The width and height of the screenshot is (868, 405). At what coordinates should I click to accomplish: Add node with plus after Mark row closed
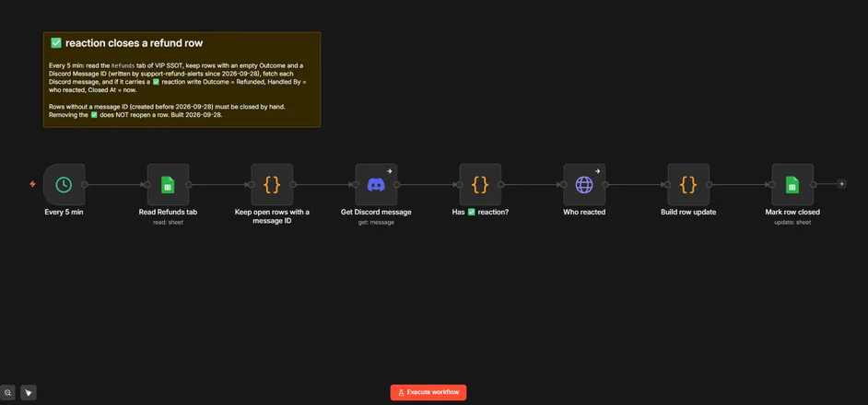pos(841,184)
